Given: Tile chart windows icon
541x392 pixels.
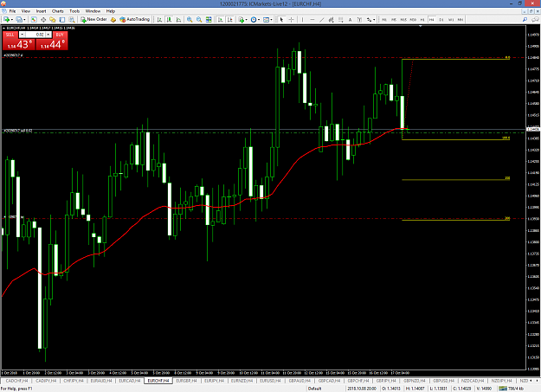Looking at the screenshot, I should [209, 20].
